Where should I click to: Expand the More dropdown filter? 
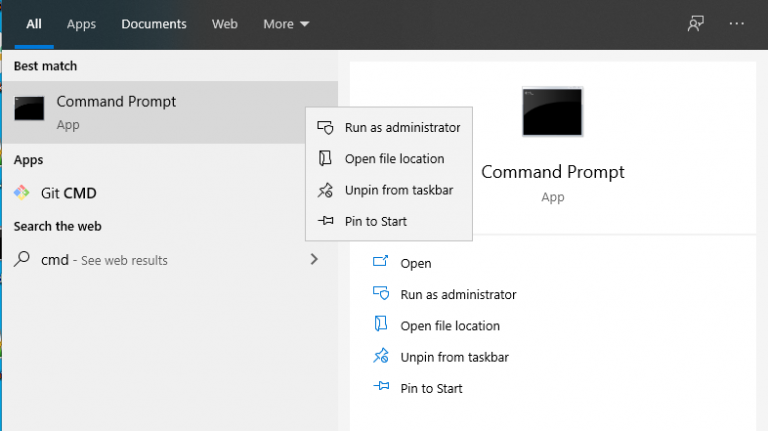click(286, 24)
